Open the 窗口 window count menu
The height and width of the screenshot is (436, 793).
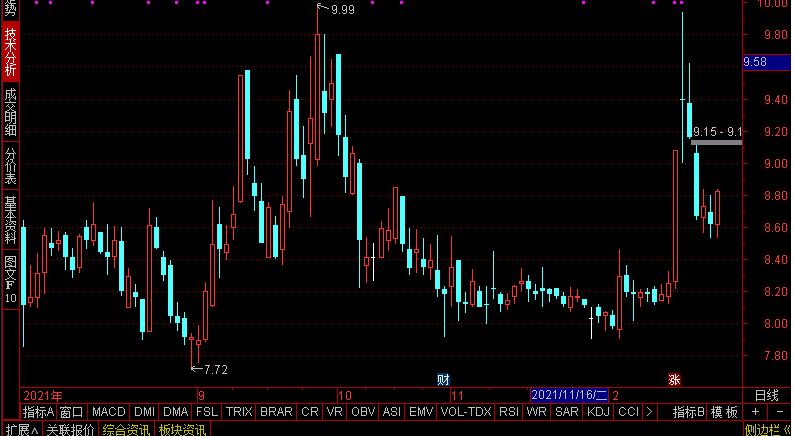coord(71,412)
